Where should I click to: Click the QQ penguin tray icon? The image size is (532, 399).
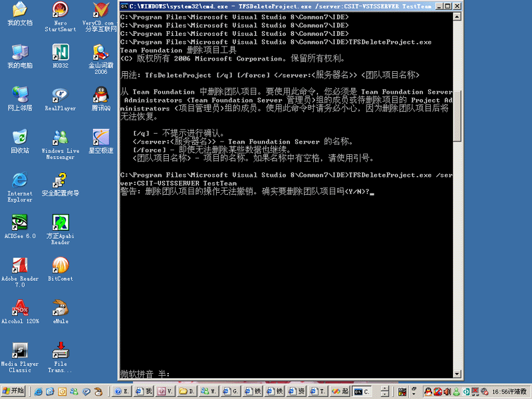[x=428, y=392]
